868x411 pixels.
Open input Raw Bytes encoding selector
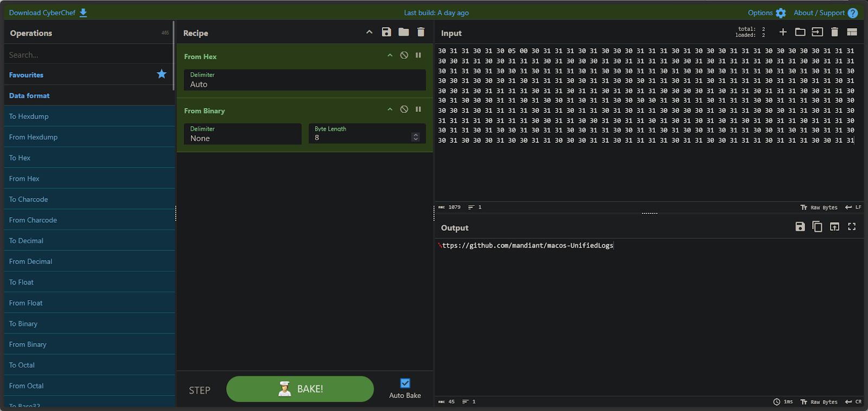(x=819, y=207)
